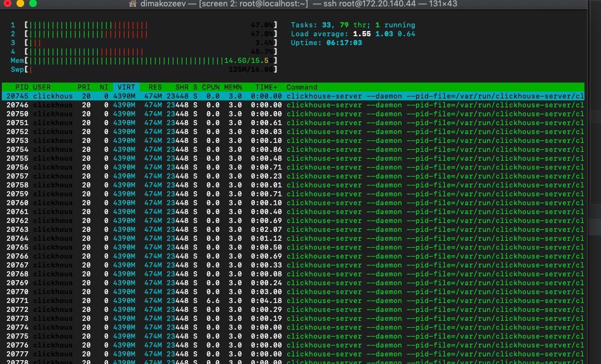This screenshot has height=364, width=601.
Task: Select process row with PID 20764
Action: [294, 238]
